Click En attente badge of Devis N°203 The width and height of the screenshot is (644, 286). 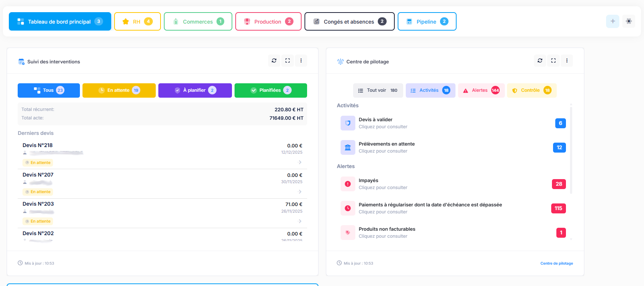coord(38,221)
